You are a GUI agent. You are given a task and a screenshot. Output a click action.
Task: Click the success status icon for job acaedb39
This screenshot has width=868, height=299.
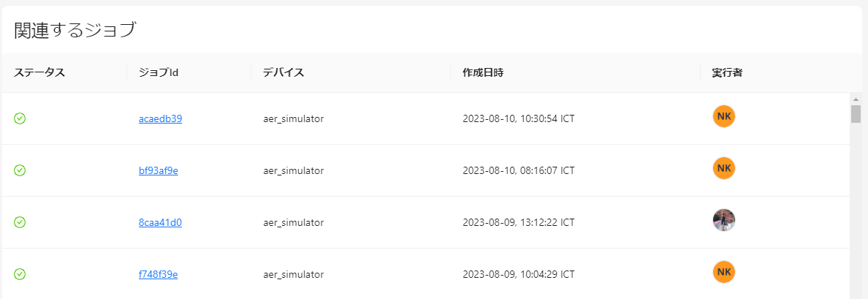tap(20, 118)
